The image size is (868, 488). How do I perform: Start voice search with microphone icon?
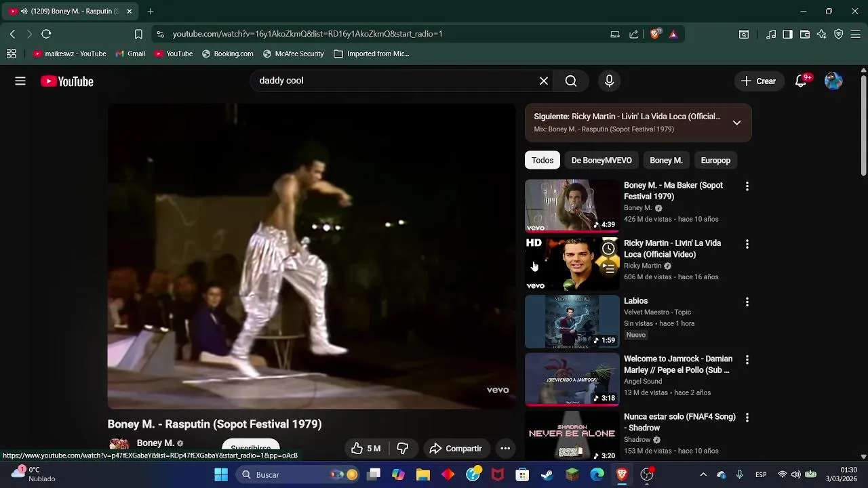pos(609,81)
